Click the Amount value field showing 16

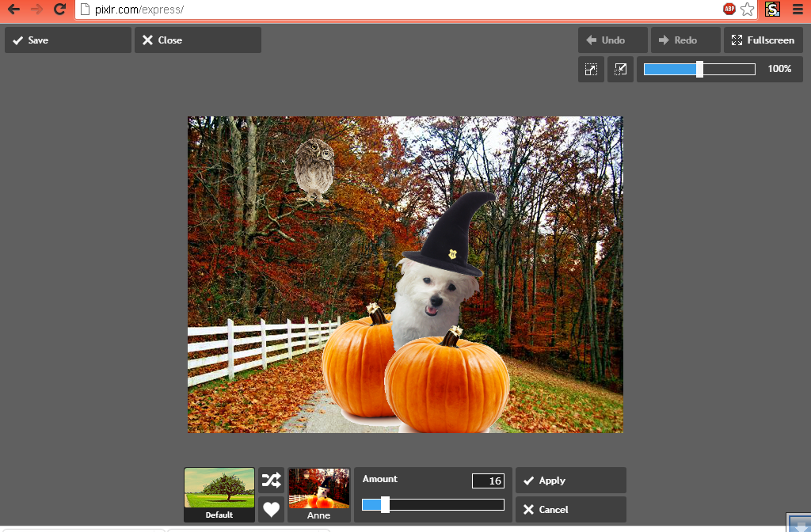pyautogui.click(x=488, y=481)
